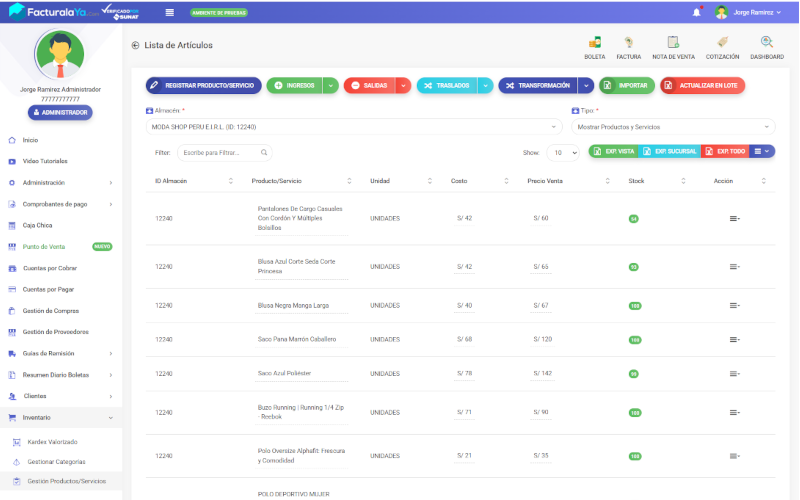Click the Exp. Sucursal export button
The image size is (800, 500).
point(669,152)
